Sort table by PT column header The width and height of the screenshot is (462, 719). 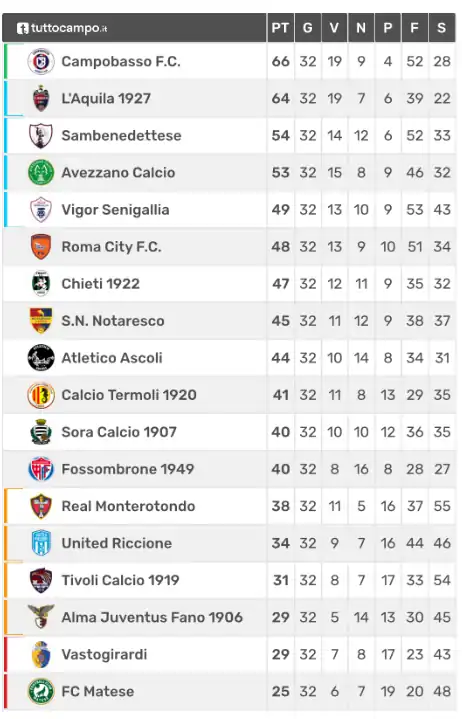coord(280,28)
